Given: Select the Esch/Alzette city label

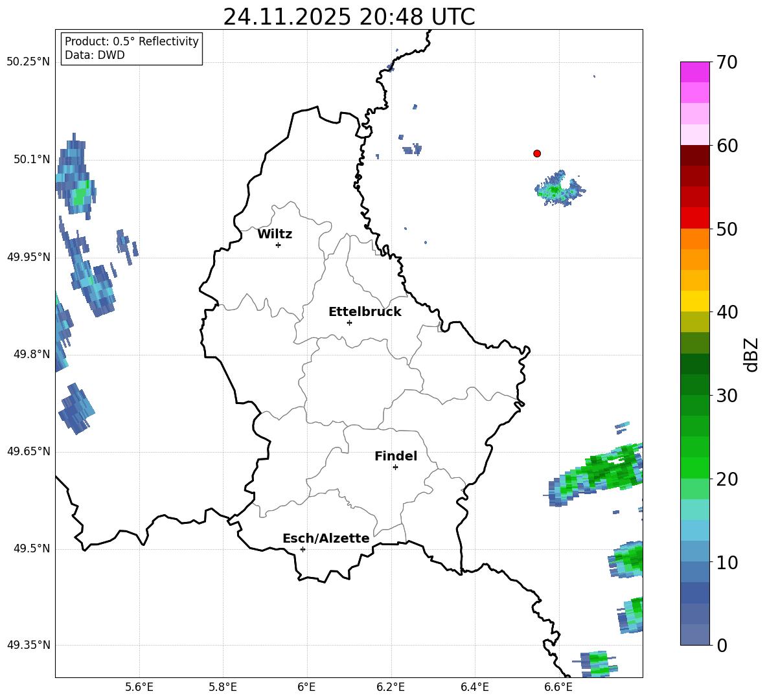Looking at the screenshot, I should [326, 538].
